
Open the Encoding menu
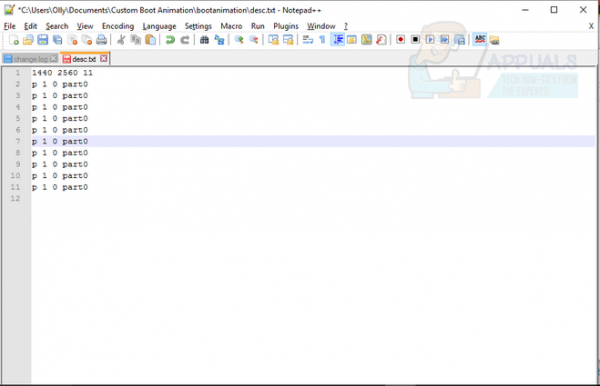tap(118, 26)
